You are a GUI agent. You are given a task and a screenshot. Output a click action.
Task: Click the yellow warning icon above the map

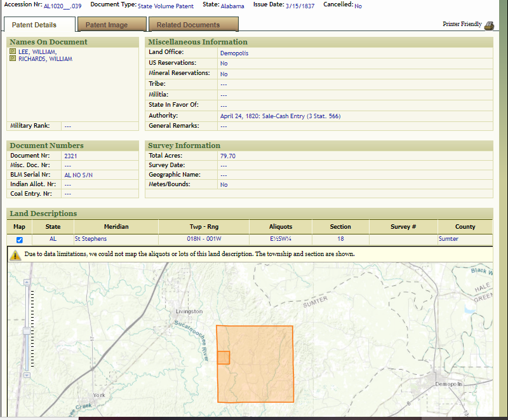click(x=15, y=255)
